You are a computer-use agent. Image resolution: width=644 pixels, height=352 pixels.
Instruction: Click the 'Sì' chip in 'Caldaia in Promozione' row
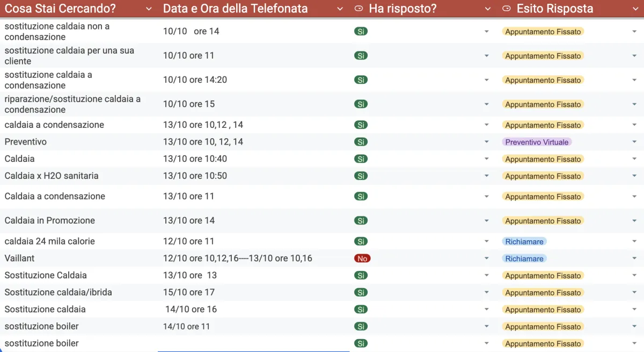[x=361, y=220]
